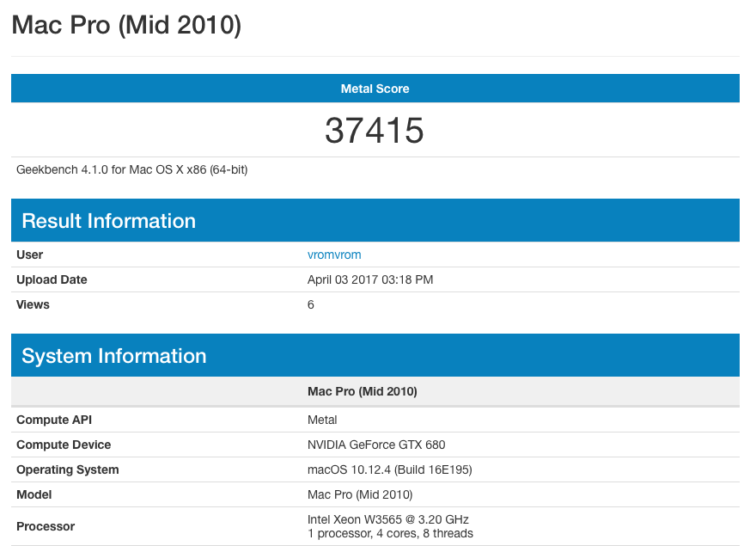Click the System Information section header

(375, 355)
